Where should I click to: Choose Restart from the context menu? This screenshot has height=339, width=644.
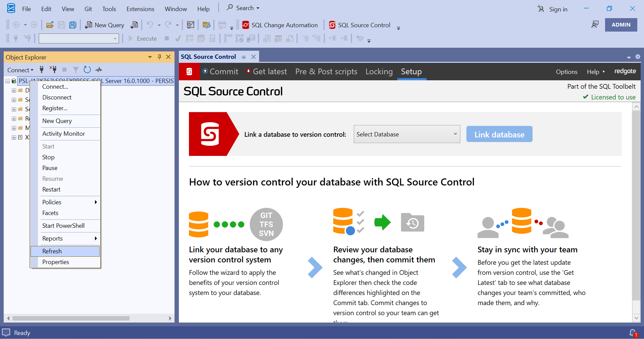[x=65, y=189]
